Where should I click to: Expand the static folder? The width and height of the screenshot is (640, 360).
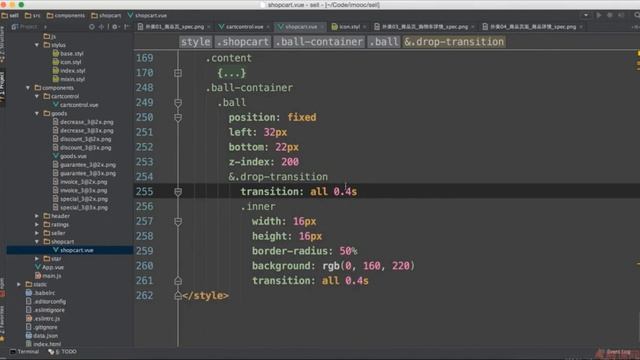(x=19, y=284)
